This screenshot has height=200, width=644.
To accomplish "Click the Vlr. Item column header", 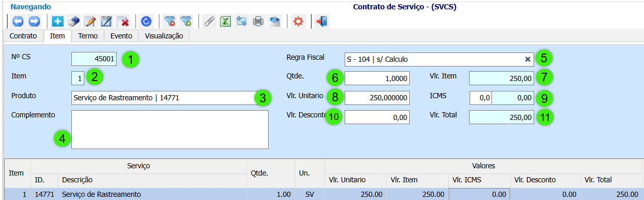I will point(418,180).
